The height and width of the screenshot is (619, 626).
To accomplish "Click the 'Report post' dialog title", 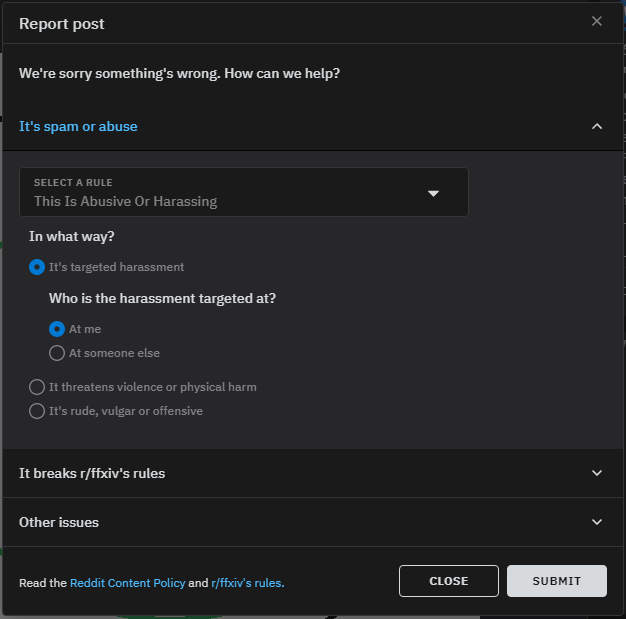I will (62, 23).
